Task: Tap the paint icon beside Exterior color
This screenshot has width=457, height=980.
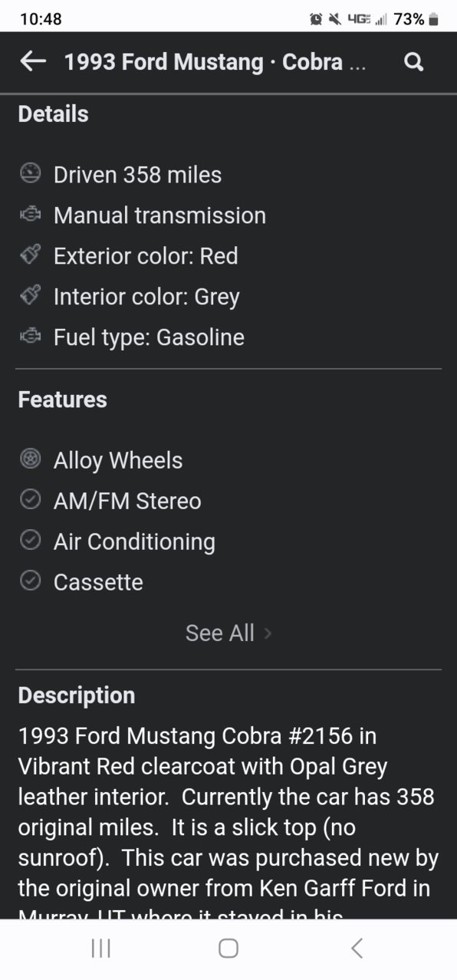Action: [x=29, y=255]
